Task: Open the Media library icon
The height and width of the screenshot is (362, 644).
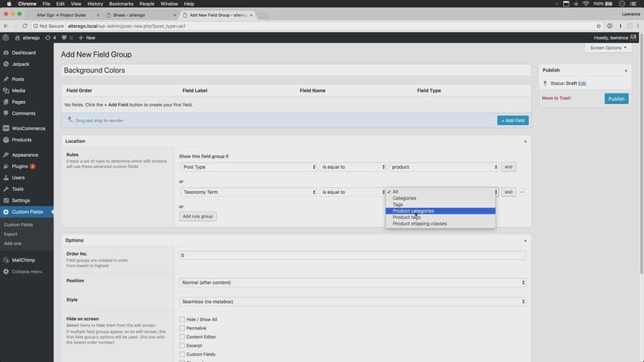Action: 6,90
